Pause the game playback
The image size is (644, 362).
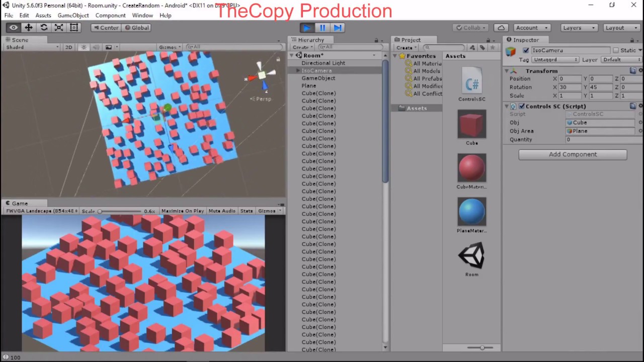(x=323, y=28)
